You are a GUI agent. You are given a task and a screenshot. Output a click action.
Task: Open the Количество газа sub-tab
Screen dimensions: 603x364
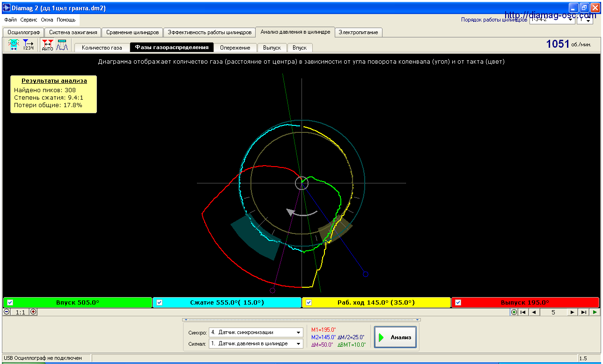coord(102,48)
